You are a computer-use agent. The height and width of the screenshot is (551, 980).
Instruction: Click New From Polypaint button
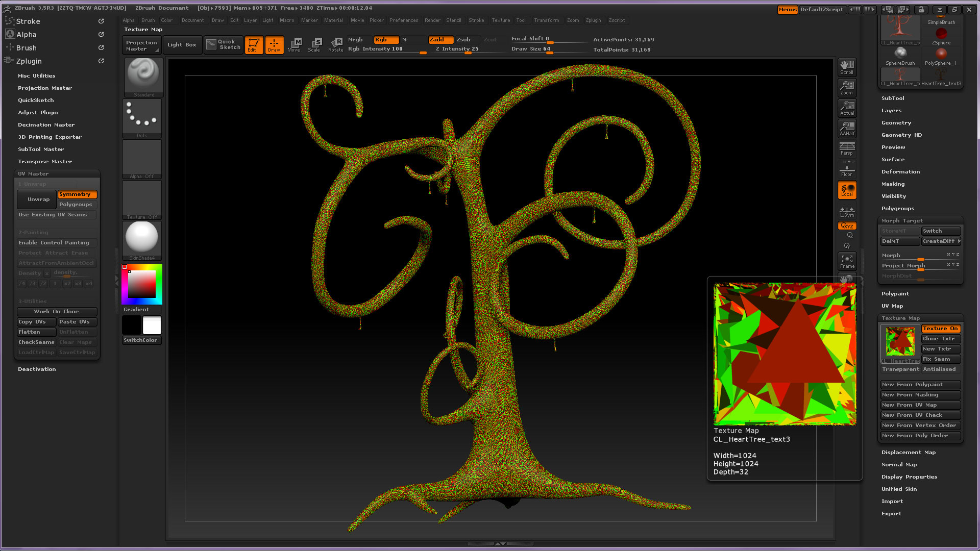[x=919, y=384]
